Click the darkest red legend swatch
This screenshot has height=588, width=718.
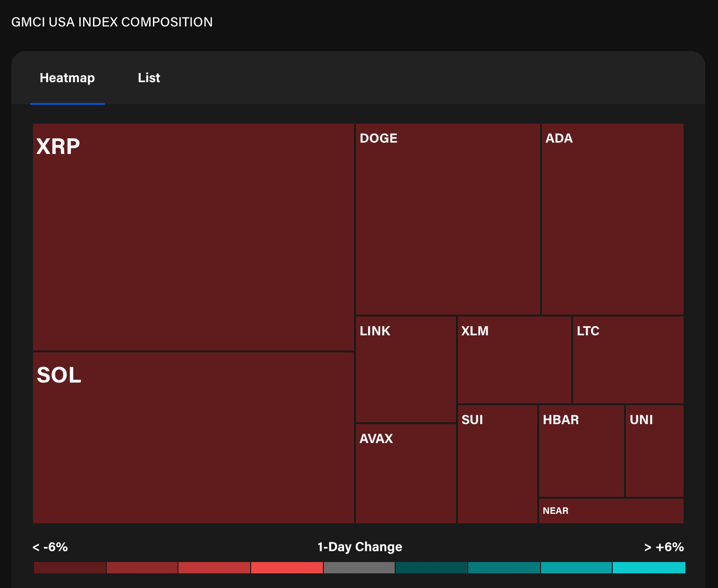[70, 568]
